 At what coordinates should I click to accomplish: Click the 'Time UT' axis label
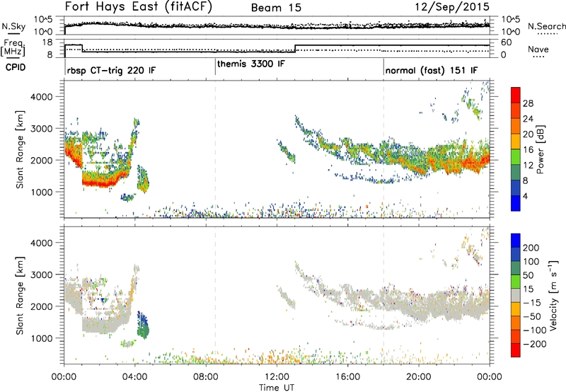point(277,388)
